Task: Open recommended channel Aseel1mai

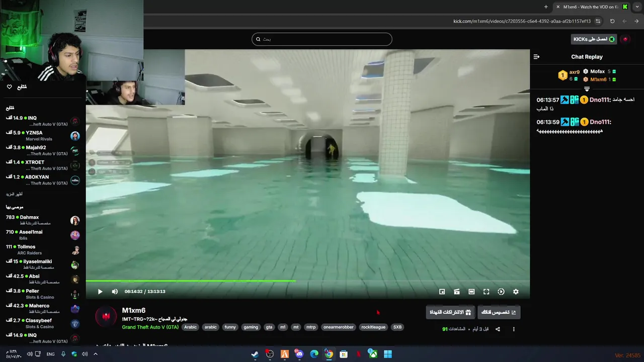Action: point(43,235)
